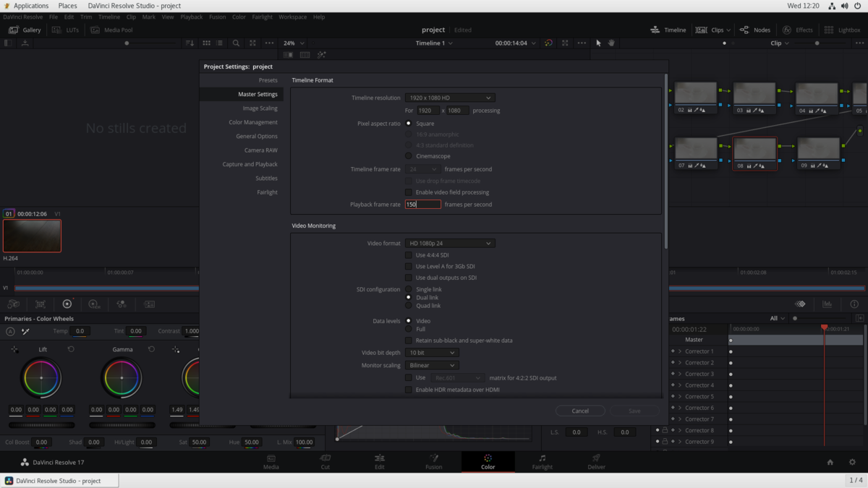Click the Lift black point picker
The width and height of the screenshot is (868, 488).
pyautogui.click(x=14, y=349)
